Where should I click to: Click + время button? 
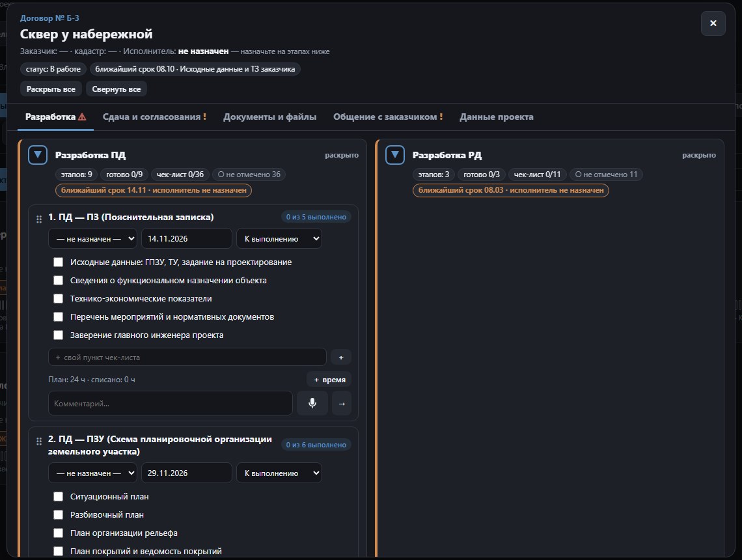coord(329,380)
